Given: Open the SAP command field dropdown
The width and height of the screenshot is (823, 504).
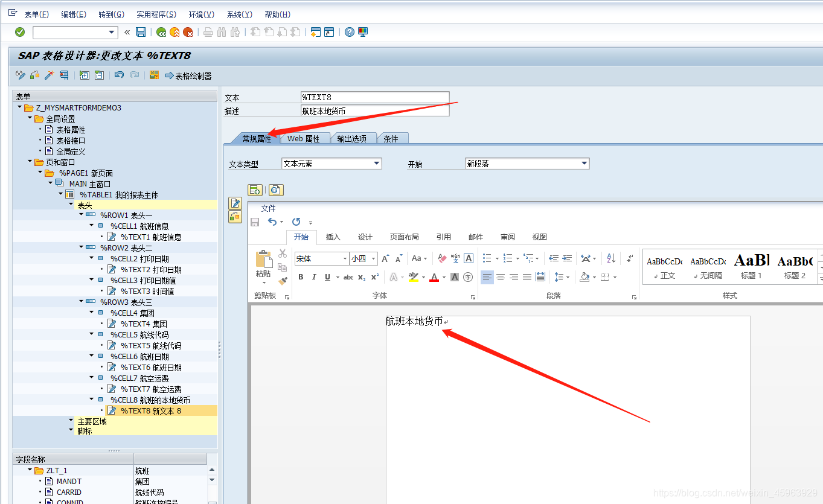Looking at the screenshot, I should tap(112, 32).
